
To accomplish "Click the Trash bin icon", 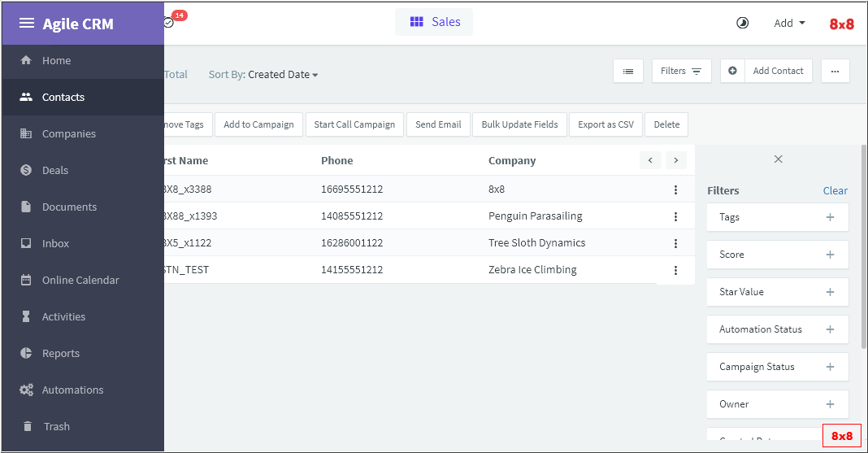I will 27,426.
